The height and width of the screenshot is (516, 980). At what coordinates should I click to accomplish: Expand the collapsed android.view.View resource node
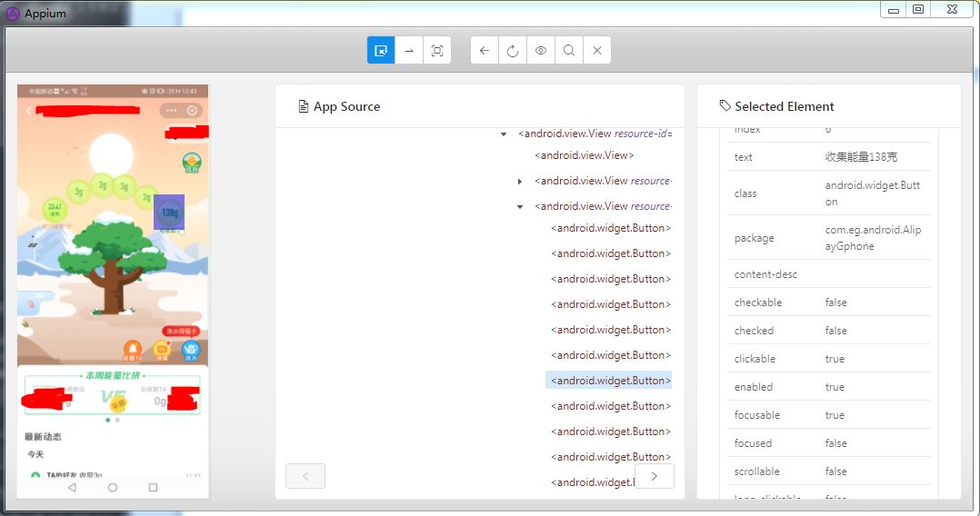(x=519, y=181)
